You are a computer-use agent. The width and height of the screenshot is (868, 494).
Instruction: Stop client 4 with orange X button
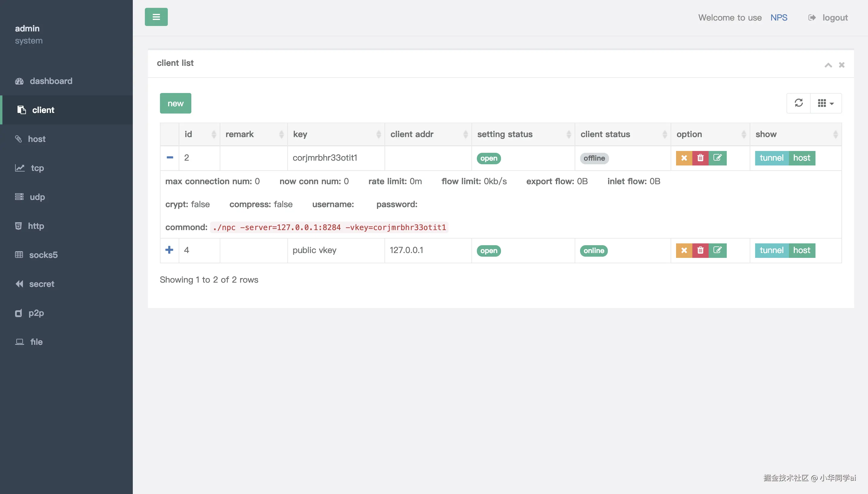click(x=684, y=250)
